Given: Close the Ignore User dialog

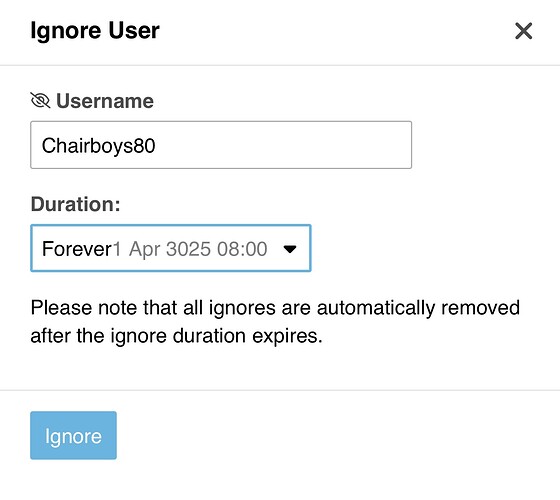Looking at the screenshot, I should [x=524, y=31].
